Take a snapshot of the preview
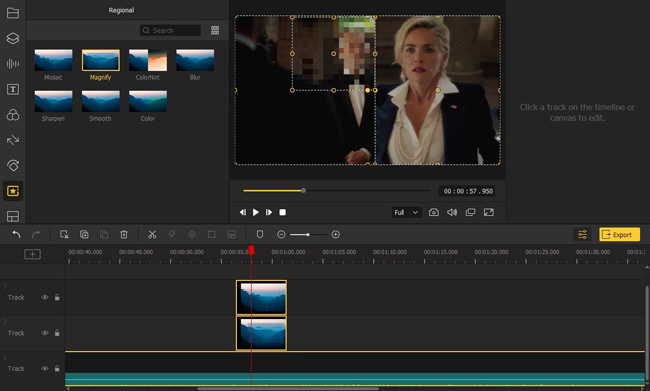Image resolution: width=650 pixels, height=391 pixels. pos(434,212)
